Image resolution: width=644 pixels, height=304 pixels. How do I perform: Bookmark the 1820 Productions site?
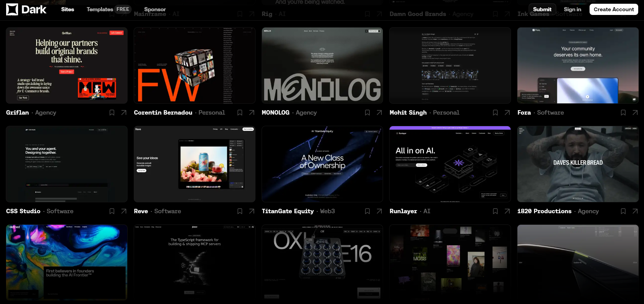pos(623,211)
